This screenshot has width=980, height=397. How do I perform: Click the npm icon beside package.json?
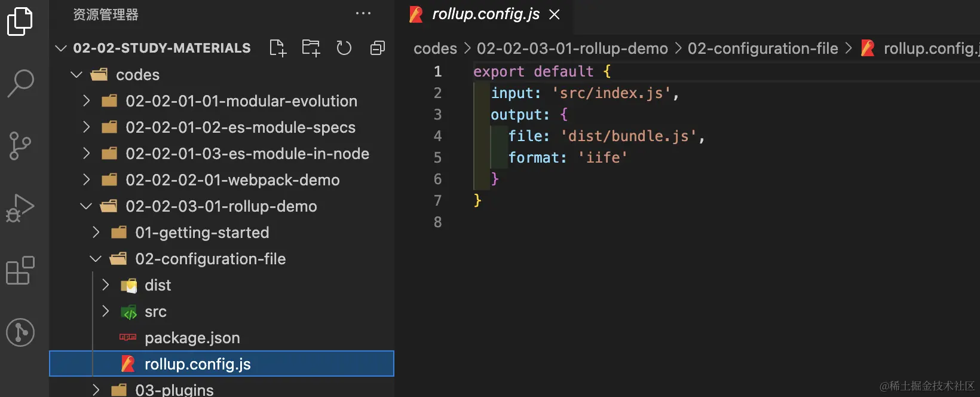pos(128,337)
